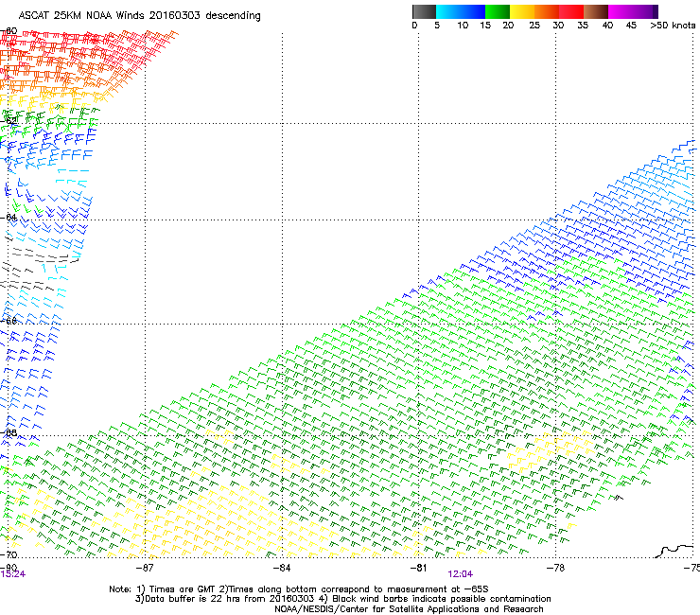
Task: Click the yellow 20-25 knots legend segment
Action: (522, 11)
